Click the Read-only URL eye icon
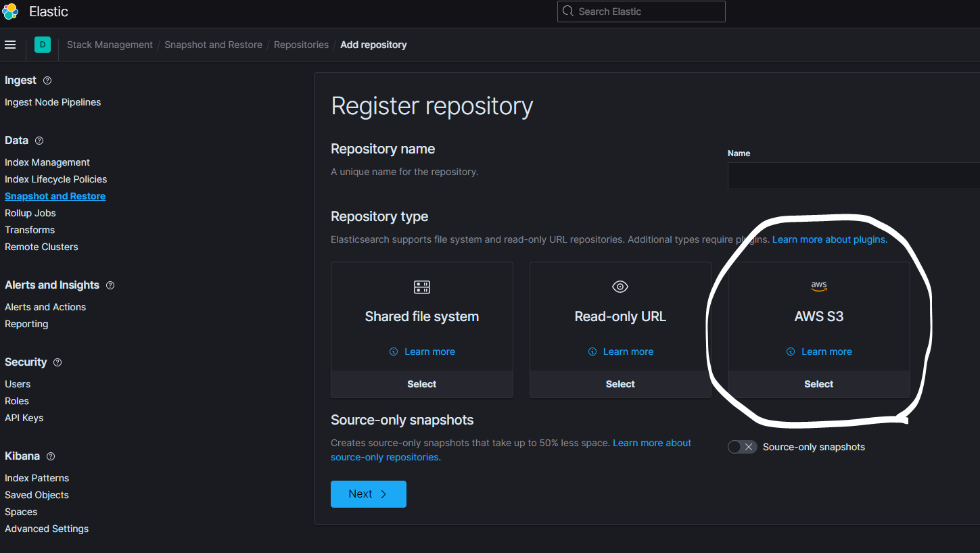 click(620, 287)
